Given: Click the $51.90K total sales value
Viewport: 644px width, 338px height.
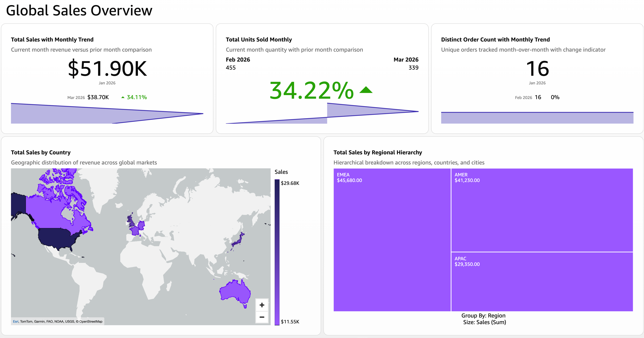Looking at the screenshot, I should pyautogui.click(x=107, y=69).
